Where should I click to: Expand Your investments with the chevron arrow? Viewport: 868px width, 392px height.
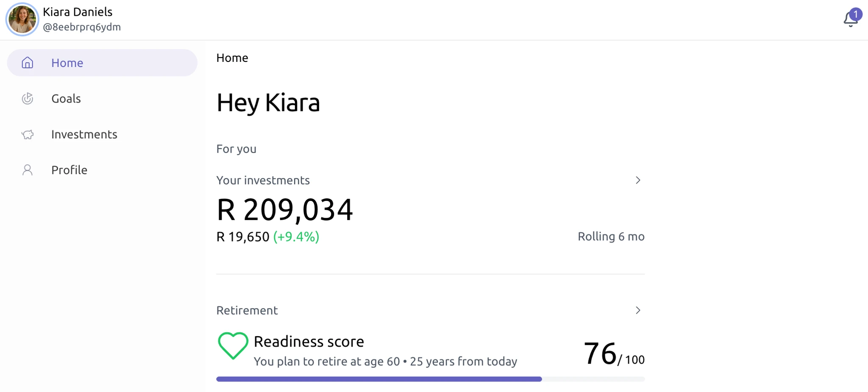click(638, 180)
